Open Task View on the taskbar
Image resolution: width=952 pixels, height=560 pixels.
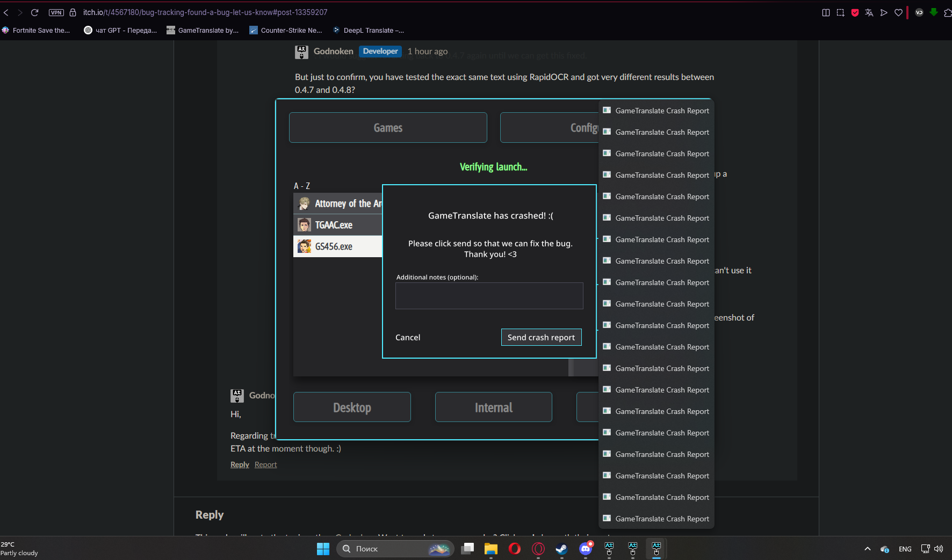(467, 549)
